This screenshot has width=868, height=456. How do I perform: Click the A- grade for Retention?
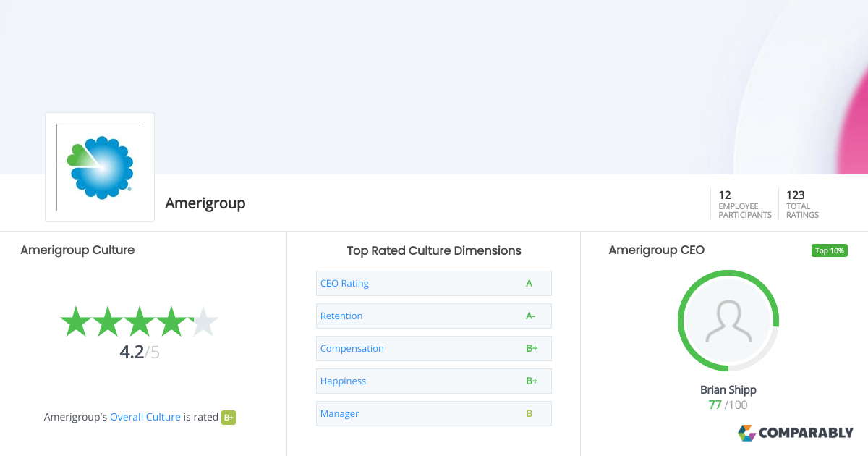coord(531,316)
